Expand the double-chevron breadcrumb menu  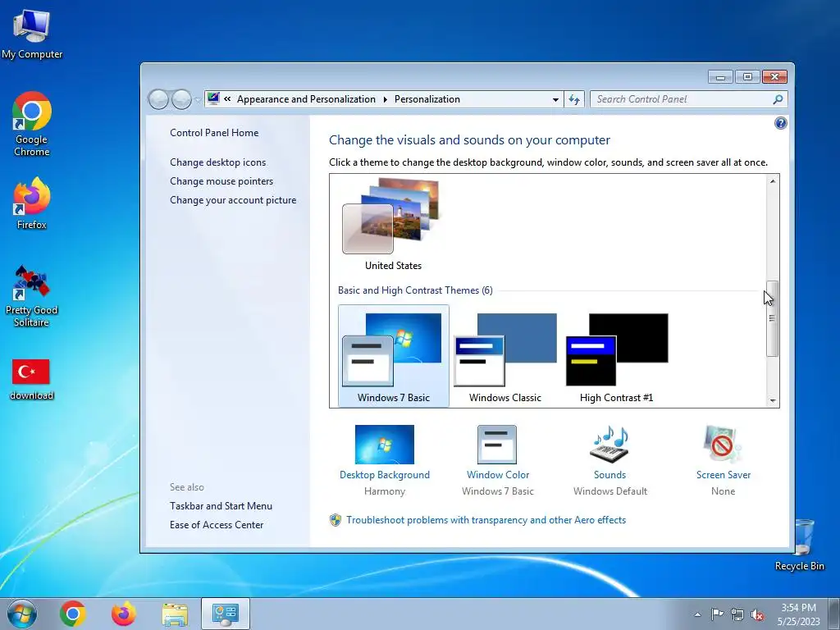pyautogui.click(x=228, y=99)
